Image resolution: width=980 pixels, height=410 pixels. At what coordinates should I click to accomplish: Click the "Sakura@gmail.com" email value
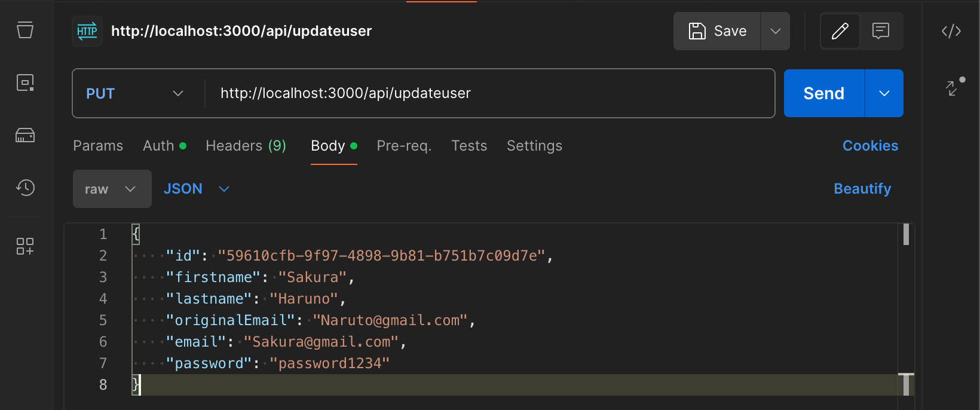point(321,342)
